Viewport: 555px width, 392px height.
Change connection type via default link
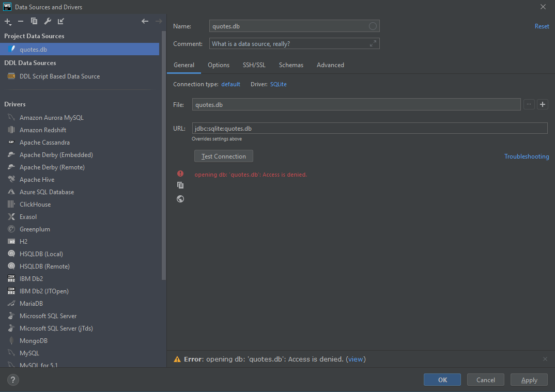click(x=230, y=84)
